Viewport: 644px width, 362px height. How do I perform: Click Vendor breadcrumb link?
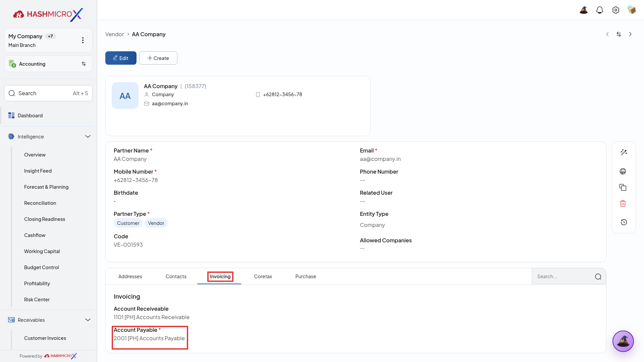(114, 34)
